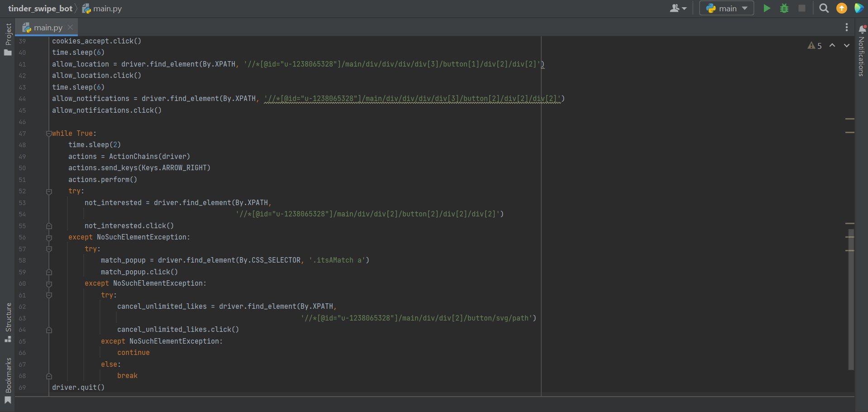Click the Python icon on the main.py tab

coord(27,27)
